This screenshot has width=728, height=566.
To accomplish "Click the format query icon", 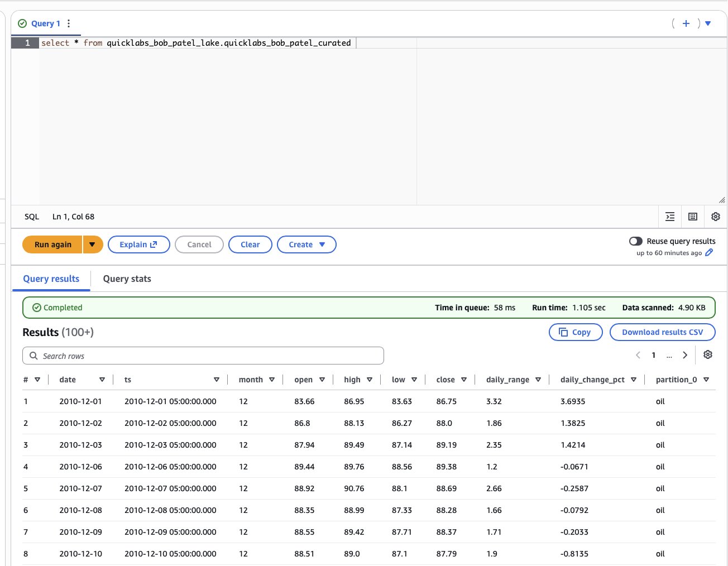I will (x=670, y=217).
